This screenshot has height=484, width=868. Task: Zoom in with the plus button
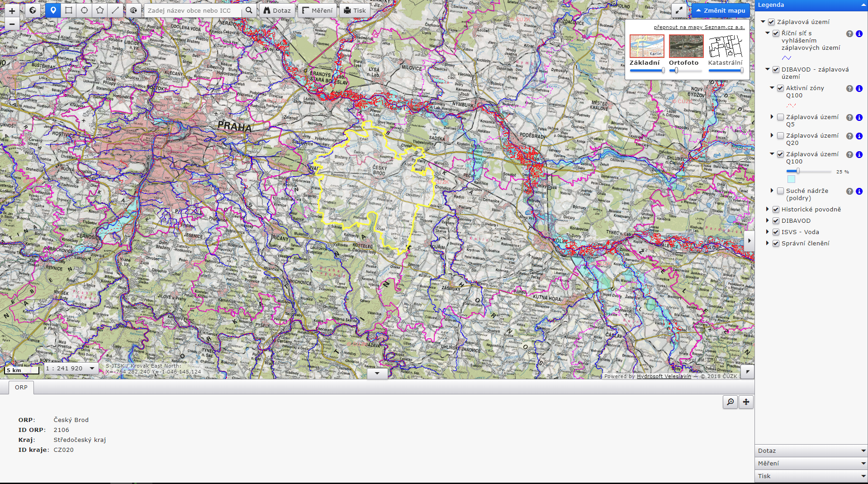(x=12, y=11)
